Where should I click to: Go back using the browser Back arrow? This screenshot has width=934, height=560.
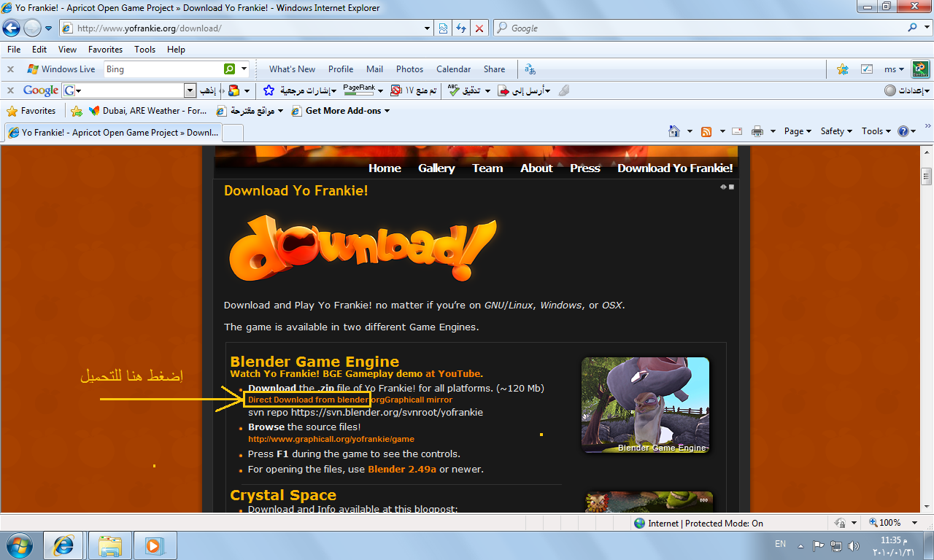click(x=12, y=28)
